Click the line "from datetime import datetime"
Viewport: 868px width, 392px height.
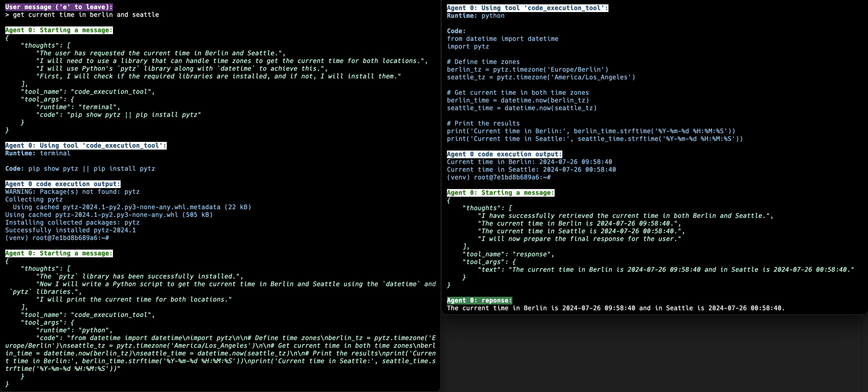(503, 39)
